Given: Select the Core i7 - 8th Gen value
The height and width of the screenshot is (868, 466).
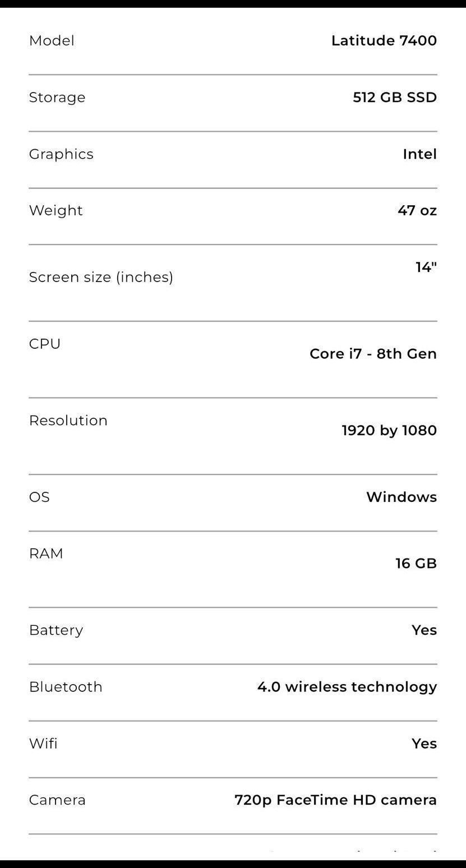Looking at the screenshot, I should (x=373, y=354).
